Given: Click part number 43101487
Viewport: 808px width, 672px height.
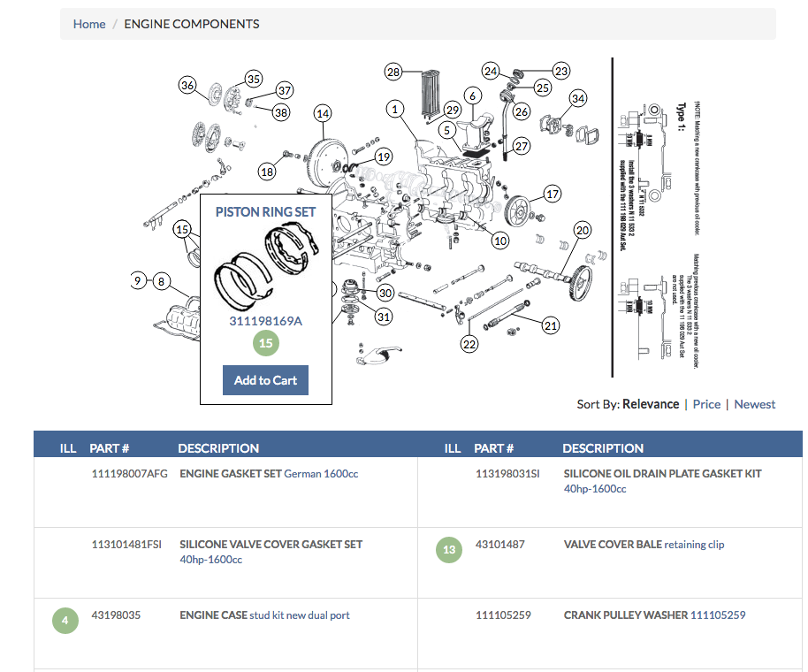Looking at the screenshot, I should point(499,544).
